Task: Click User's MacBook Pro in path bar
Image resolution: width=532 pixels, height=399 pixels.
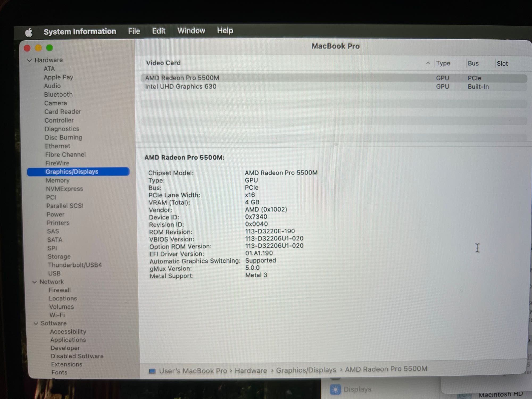Action: click(193, 371)
